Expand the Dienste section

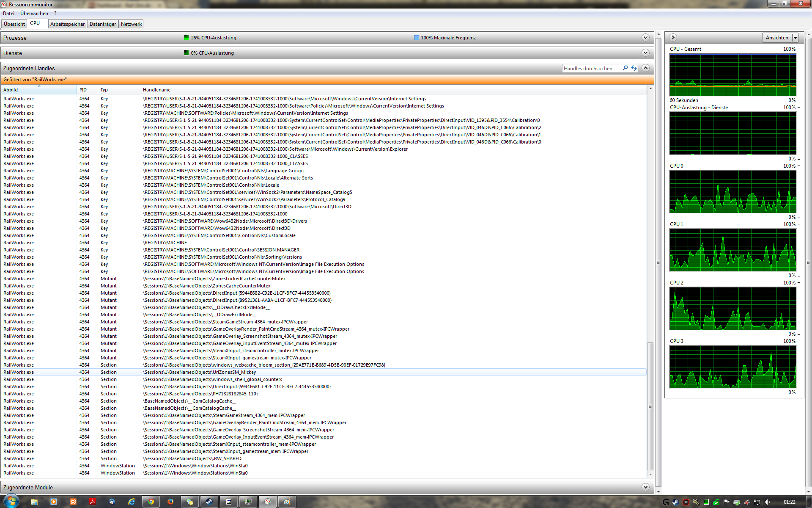(x=645, y=53)
